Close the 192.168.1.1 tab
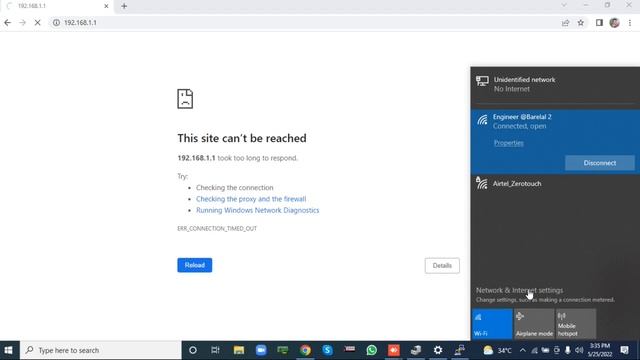The height and width of the screenshot is (360, 640). [x=106, y=6]
